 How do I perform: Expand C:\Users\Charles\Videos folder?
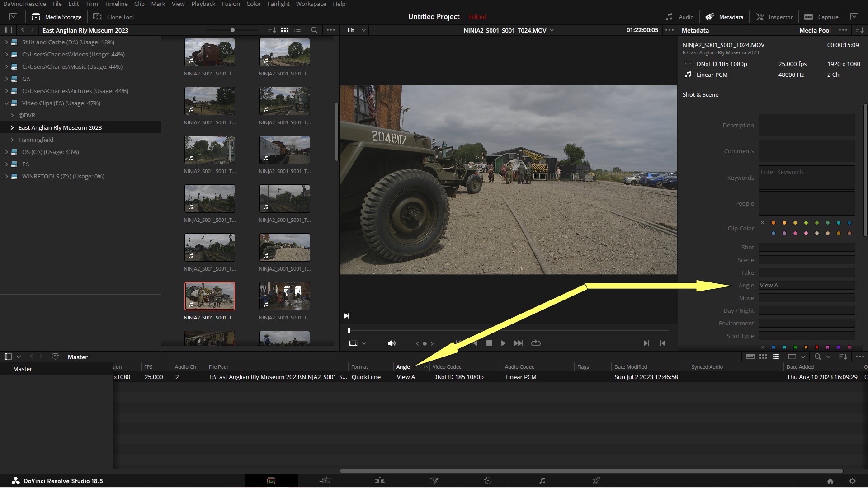tap(6, 54)
